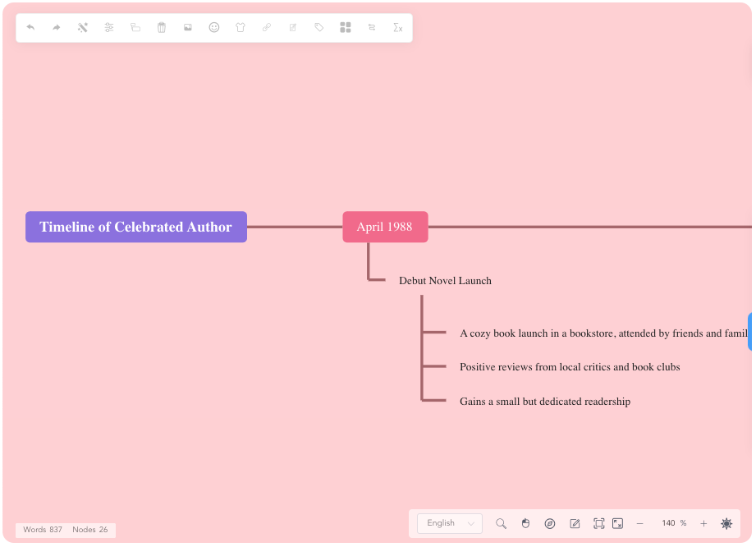Select Gains a small but dedicated readership

pyautogui.click(x=545, y=402)
